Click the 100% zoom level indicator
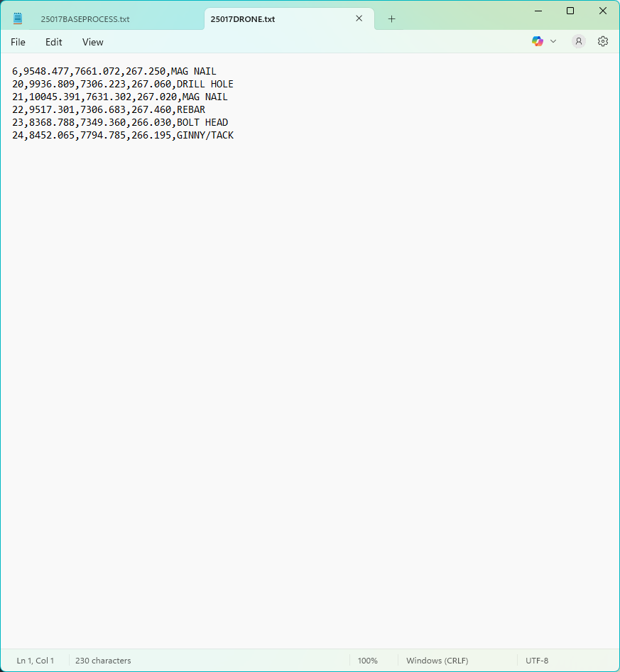 point(368,661)
